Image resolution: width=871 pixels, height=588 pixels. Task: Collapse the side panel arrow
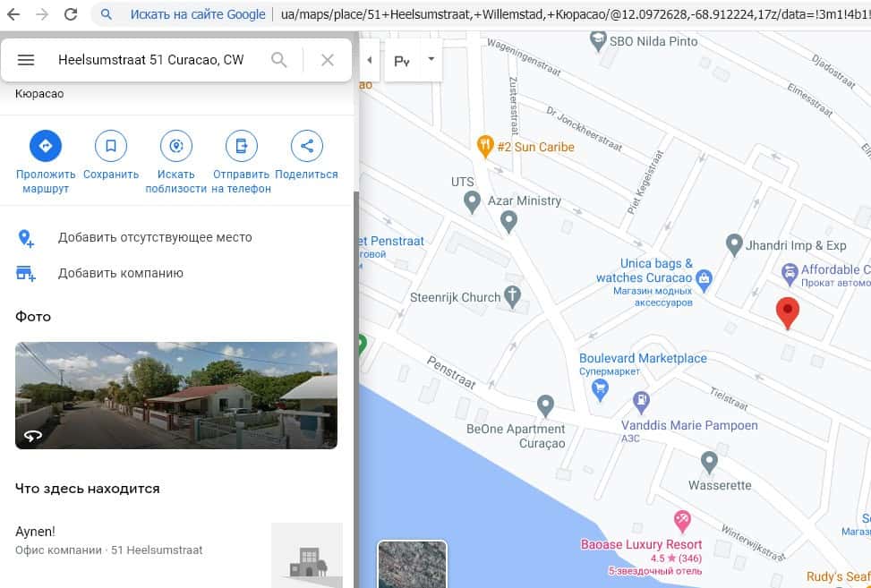click(x=370, y=60)
